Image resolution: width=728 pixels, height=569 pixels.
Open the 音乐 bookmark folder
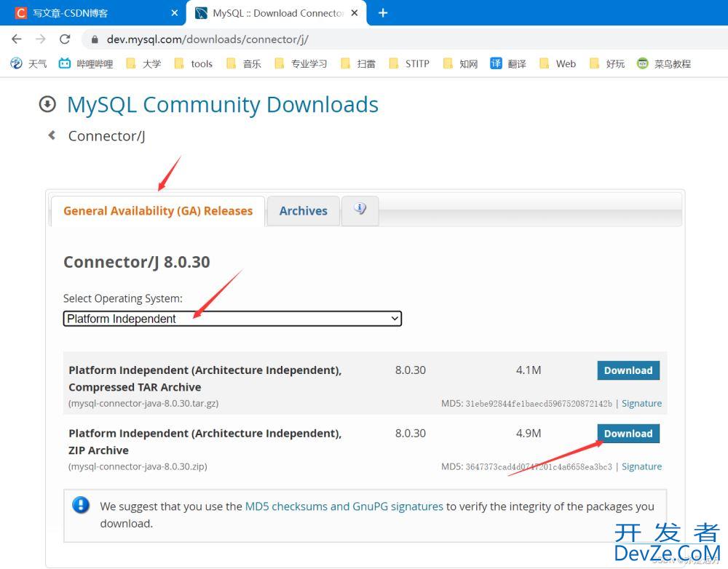tap(243, 63)
